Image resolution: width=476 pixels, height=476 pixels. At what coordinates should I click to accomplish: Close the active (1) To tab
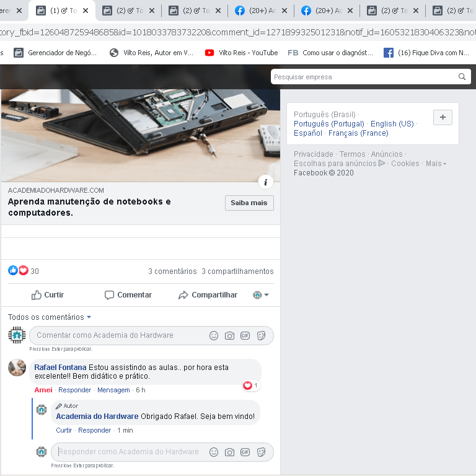(86, 11)
